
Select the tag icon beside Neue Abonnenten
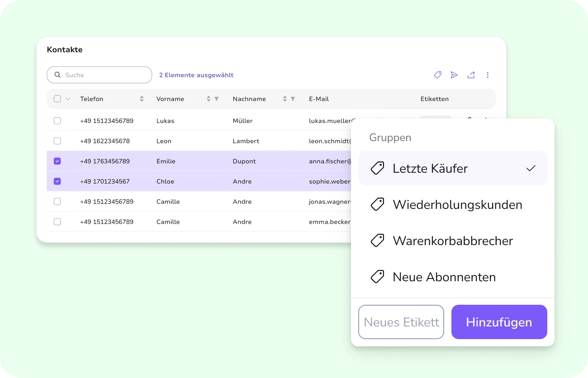pos(377,276)
